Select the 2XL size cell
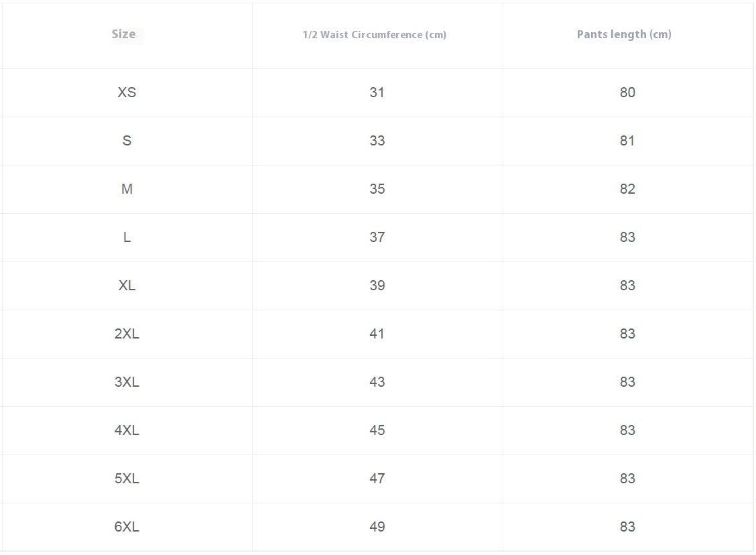Image resolution: width=756 pixels, height=555 pixels. click(x=127, y=334)
